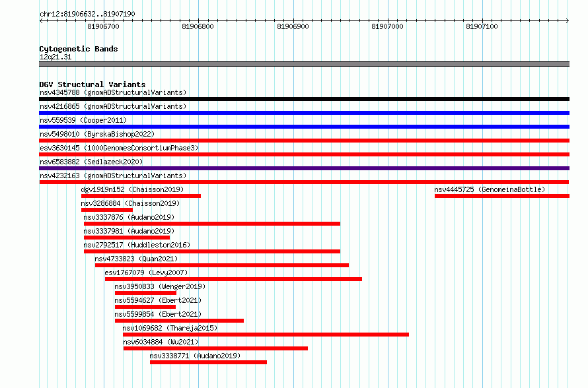This screenshot has height=388, width=588.
Task: Select the red bar under esv1767079 (Levy2007)
Action: (x=234, y=279)
